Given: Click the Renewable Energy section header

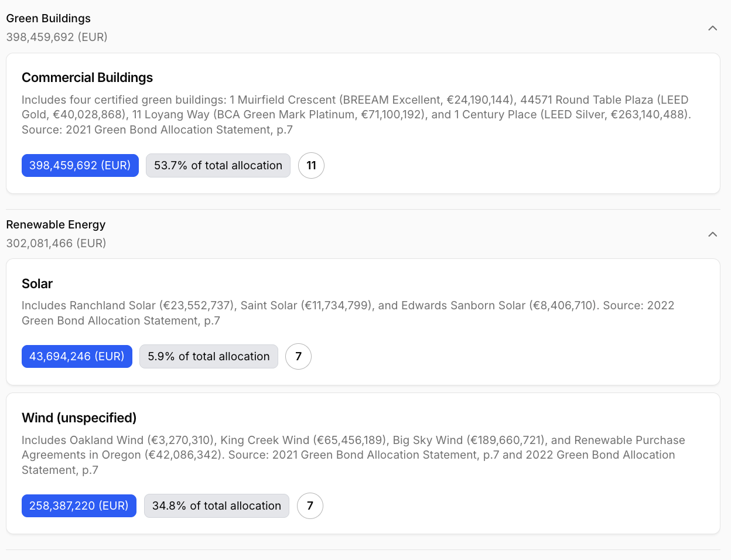Looking at the screenshot, I should point(56,225).
